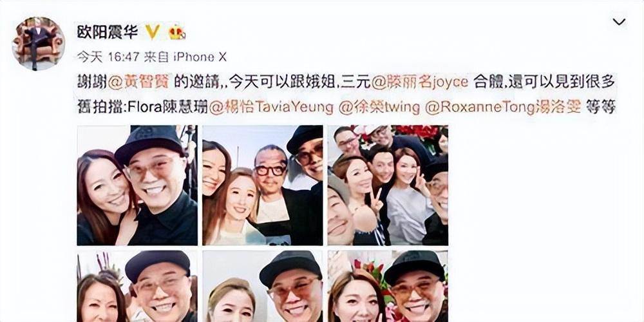Click the 欧阳震华 profile avatar
This screenshot has width=644, height=322.
point(38,44)
